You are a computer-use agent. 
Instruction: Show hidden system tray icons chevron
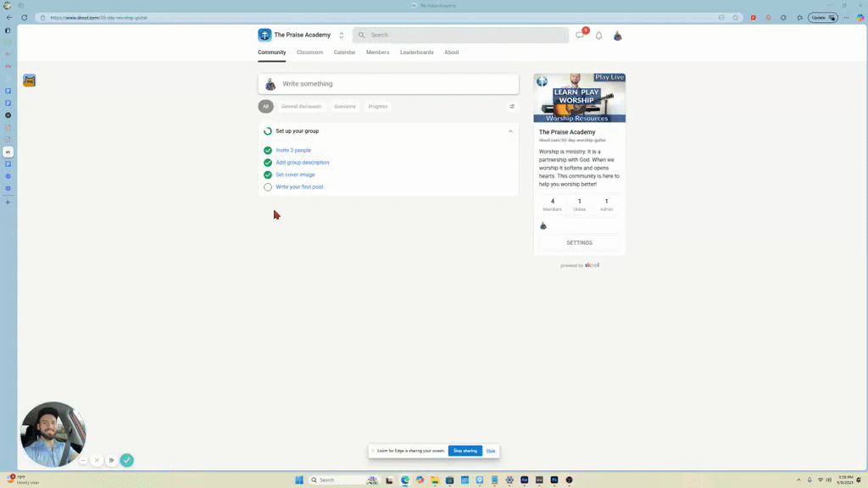pyautogui.click(x=798, y=480)
